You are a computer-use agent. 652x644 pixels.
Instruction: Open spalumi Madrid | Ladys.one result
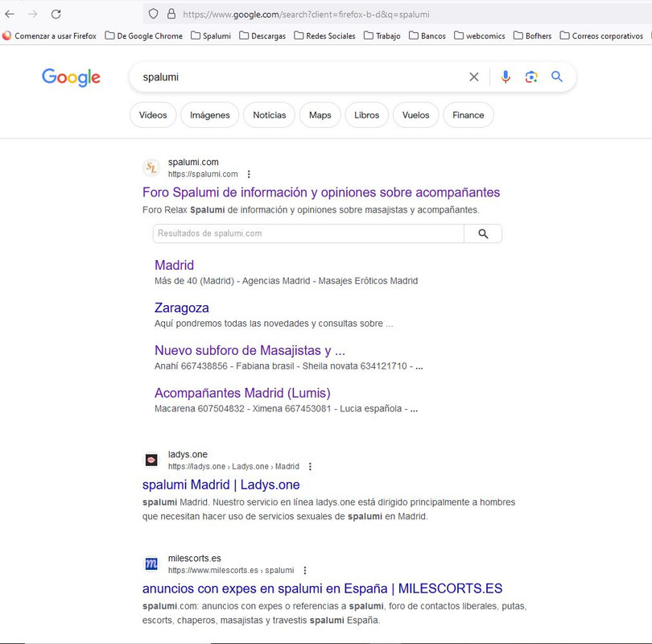point(221,485)
